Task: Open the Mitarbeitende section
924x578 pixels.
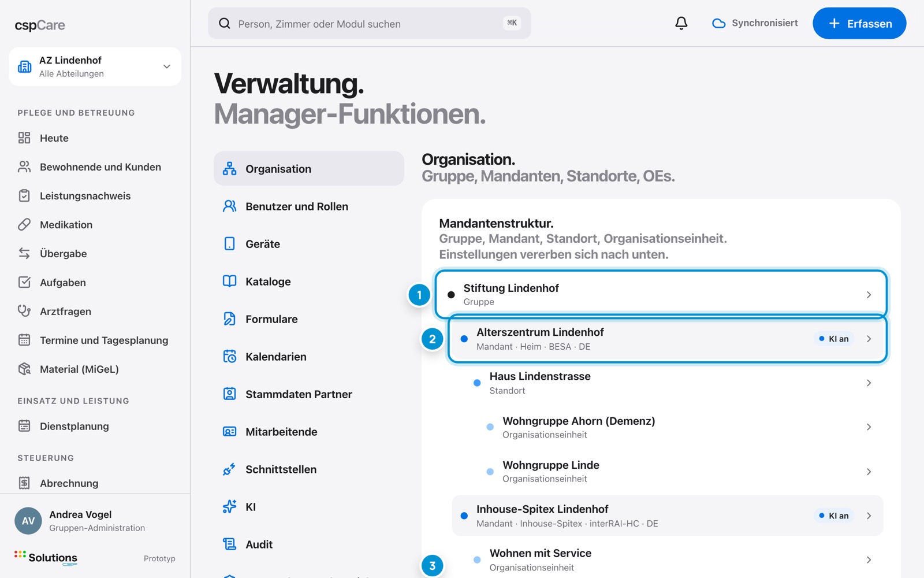Action: [309, 431]
